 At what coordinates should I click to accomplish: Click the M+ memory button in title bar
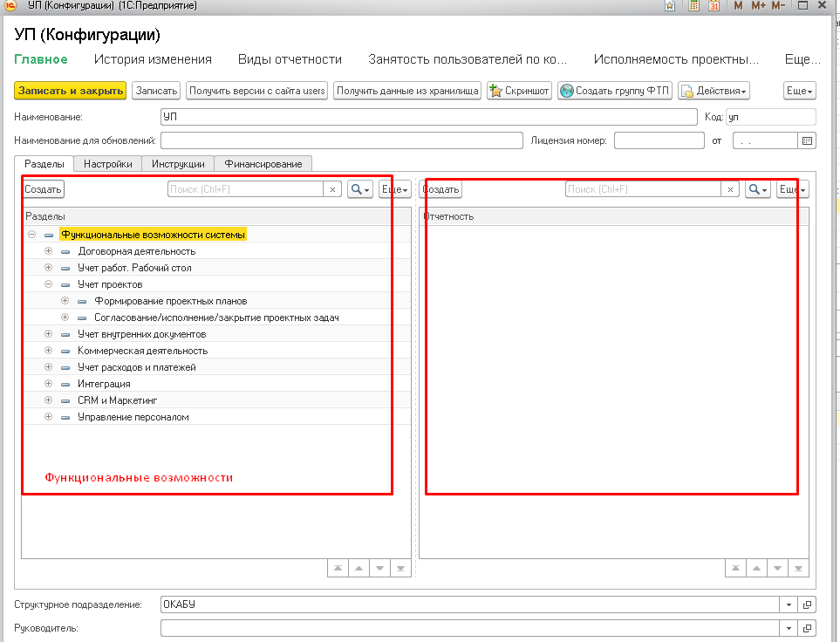pos(757,6)
